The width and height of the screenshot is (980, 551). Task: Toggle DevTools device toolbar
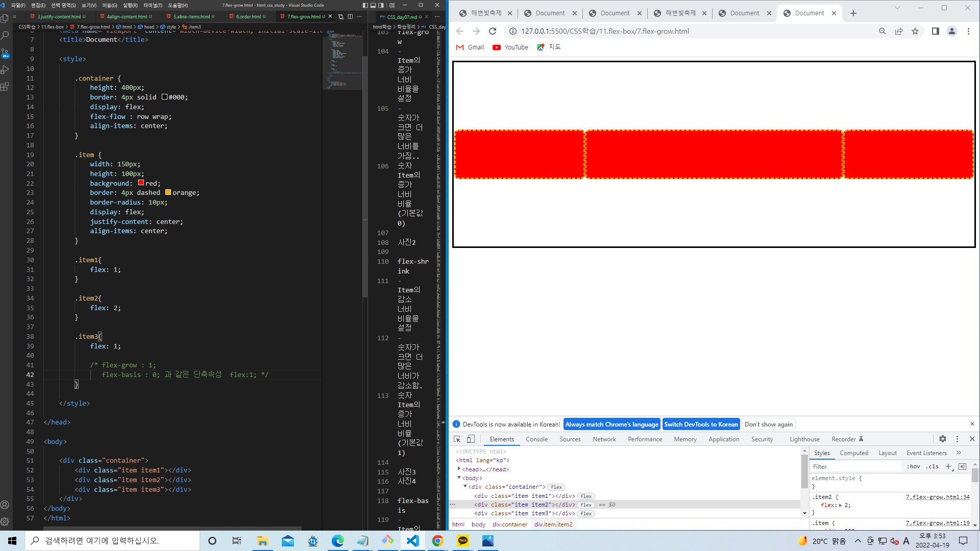click(471, 439)
